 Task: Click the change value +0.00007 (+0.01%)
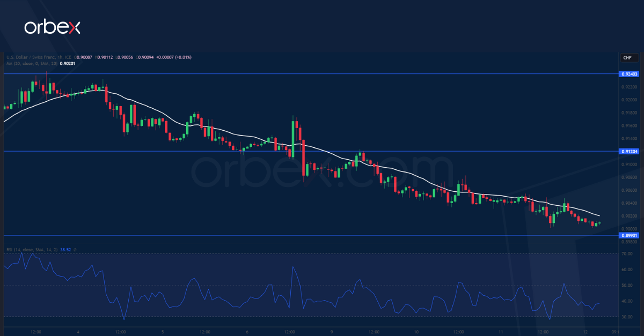175,57
